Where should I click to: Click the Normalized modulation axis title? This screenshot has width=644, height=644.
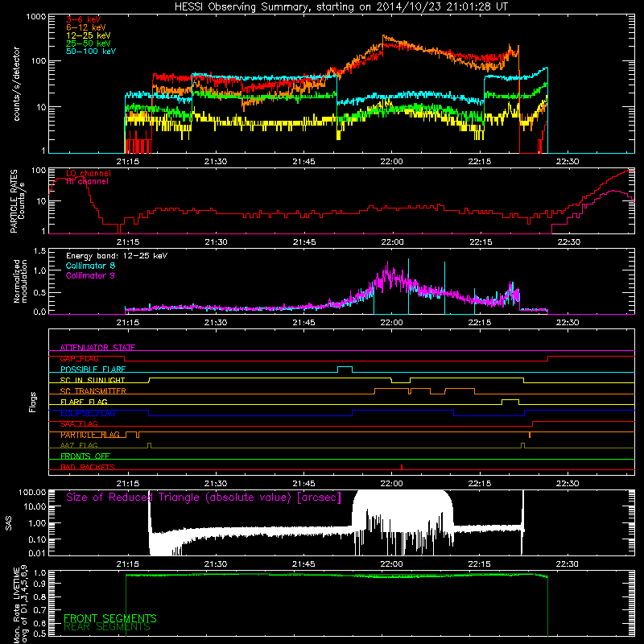(x=20, y=281)
